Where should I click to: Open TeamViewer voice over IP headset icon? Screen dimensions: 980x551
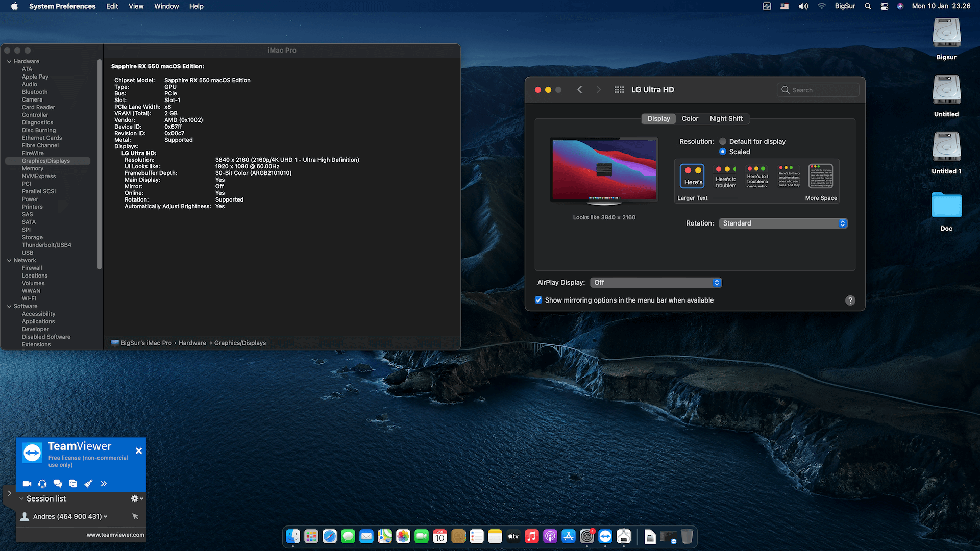coord(42,483)
